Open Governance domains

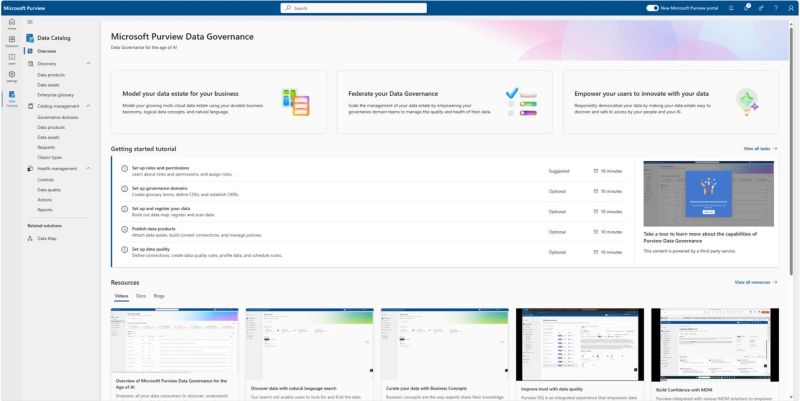[58, 117]
